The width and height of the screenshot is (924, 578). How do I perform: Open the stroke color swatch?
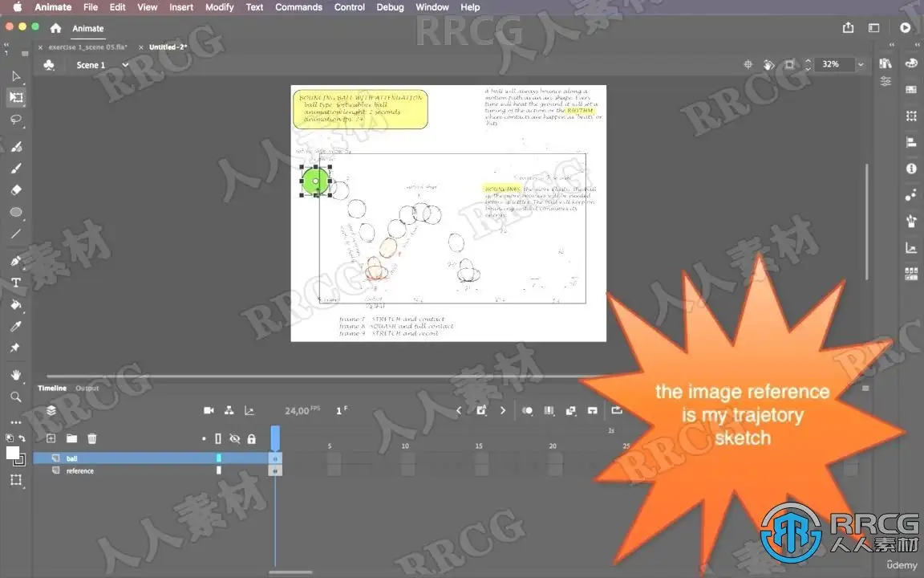pos(21,462)
